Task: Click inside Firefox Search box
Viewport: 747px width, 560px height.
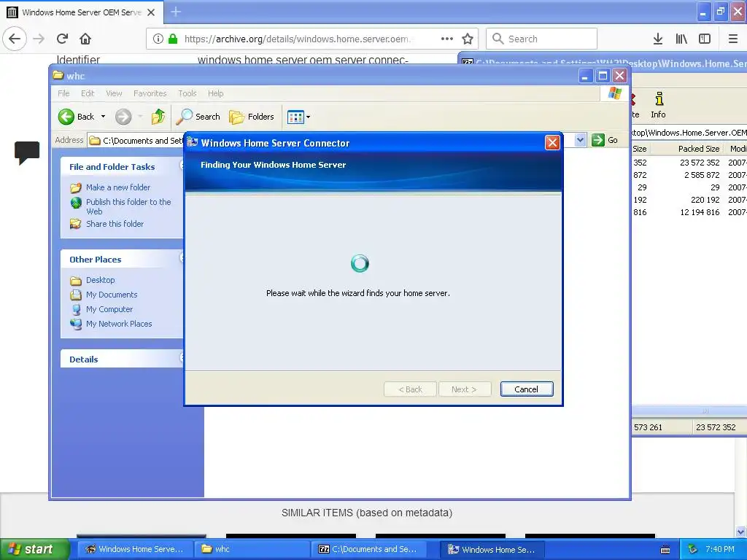Action: coord(542,39)
